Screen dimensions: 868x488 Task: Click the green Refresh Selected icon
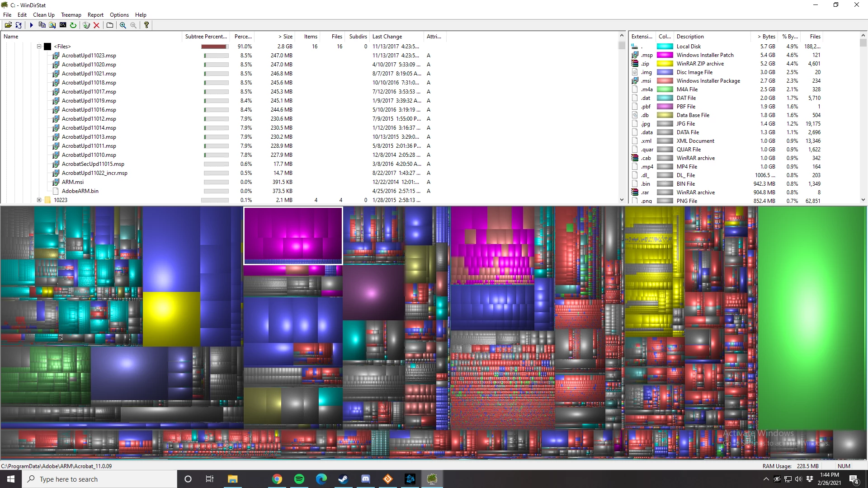73,25
